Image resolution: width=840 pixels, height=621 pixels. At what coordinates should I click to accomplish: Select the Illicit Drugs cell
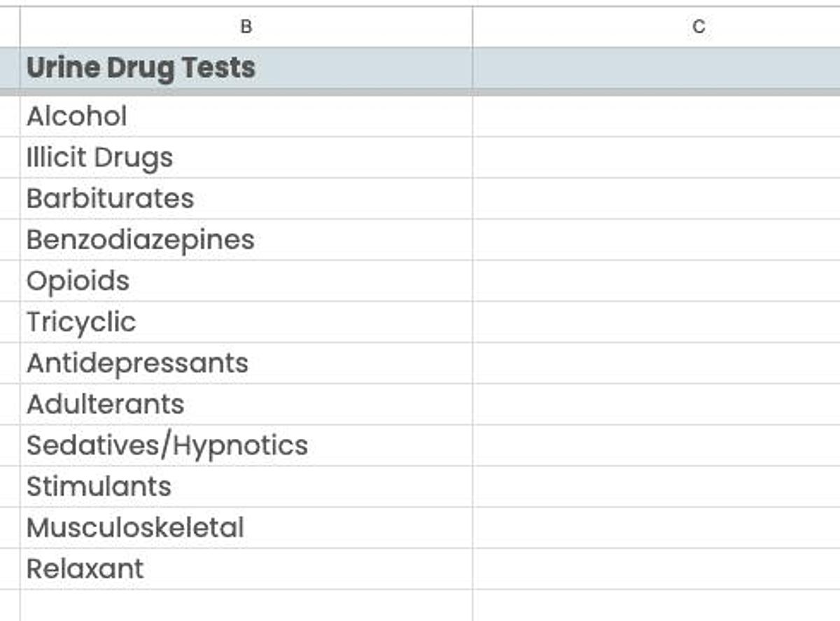[245, 157]
